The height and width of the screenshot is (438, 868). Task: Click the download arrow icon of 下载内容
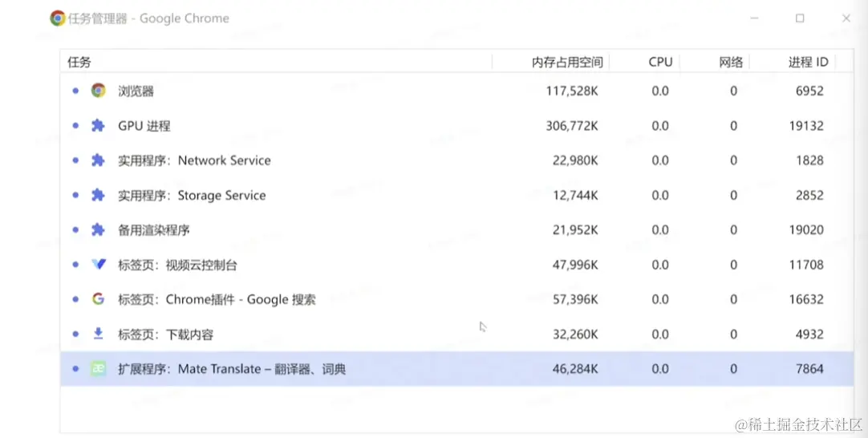coord(98,334)
